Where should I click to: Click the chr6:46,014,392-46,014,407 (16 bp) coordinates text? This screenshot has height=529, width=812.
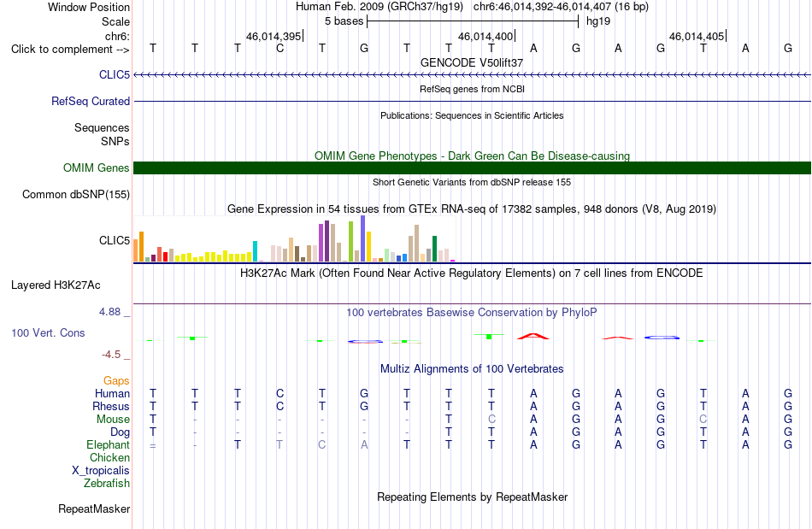pos(561,7)
